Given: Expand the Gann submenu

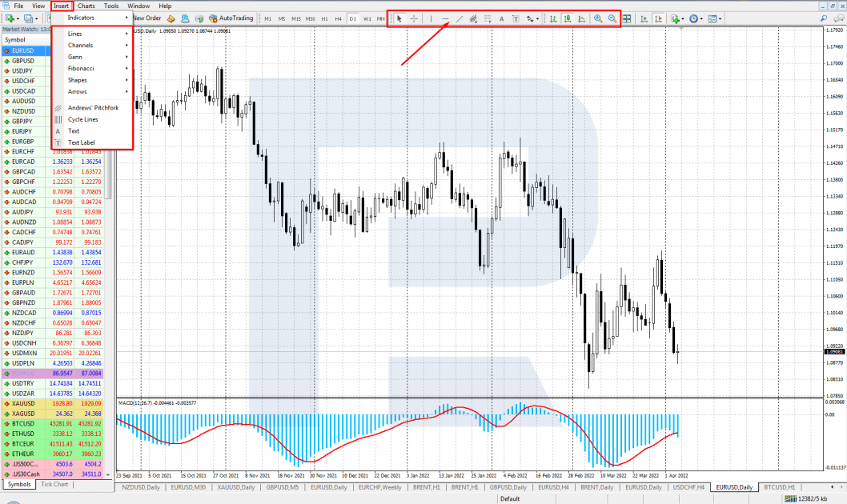Looking at the screenshot, I should pyautogui.click(x=92, y=57).
